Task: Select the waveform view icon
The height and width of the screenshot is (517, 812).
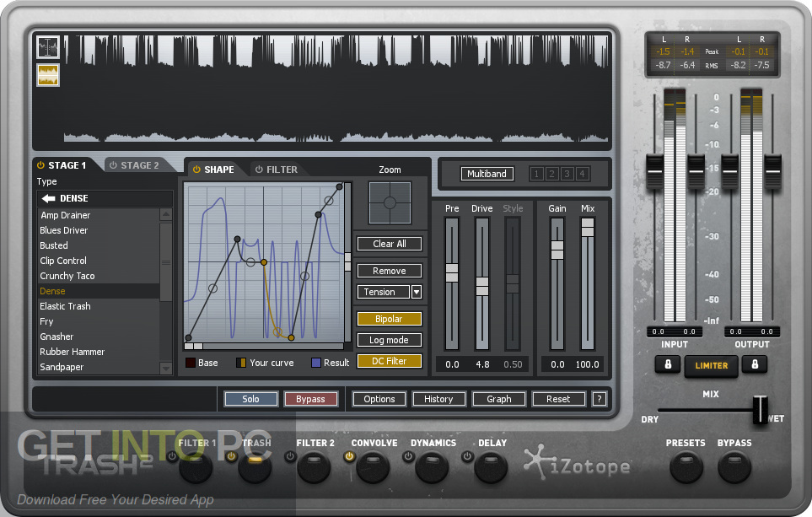Action: [48, 75]
